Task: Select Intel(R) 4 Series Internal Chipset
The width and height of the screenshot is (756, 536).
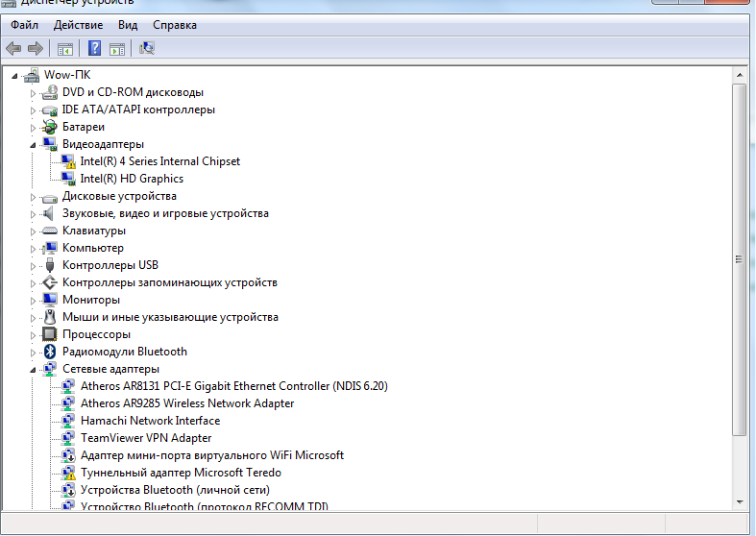Action: click(160, 161)
